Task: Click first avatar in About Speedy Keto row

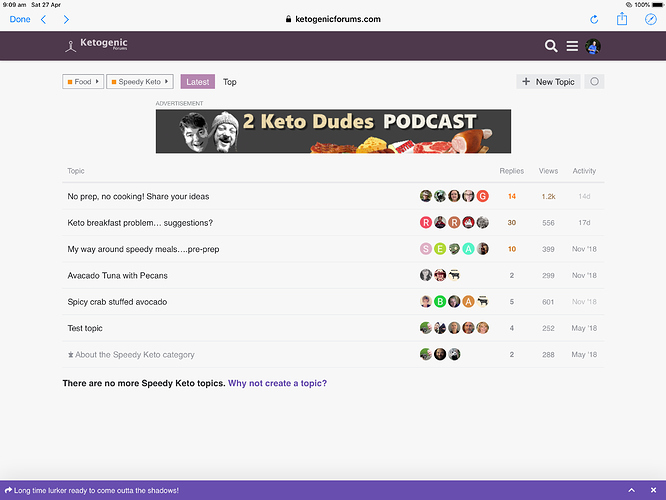Action: [x=426, y=354]
